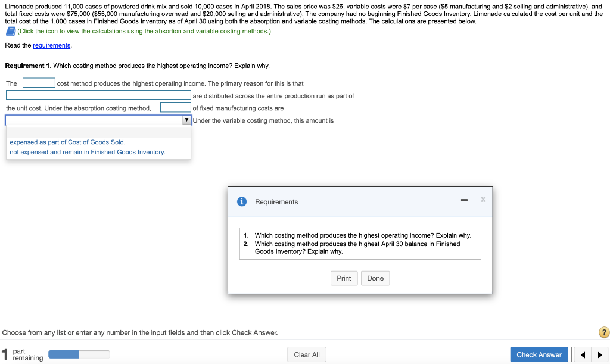This screenshot has height=364, width=610.
Task: Click the long blank above 'are distributed'
Action: (x=98, y=95)
